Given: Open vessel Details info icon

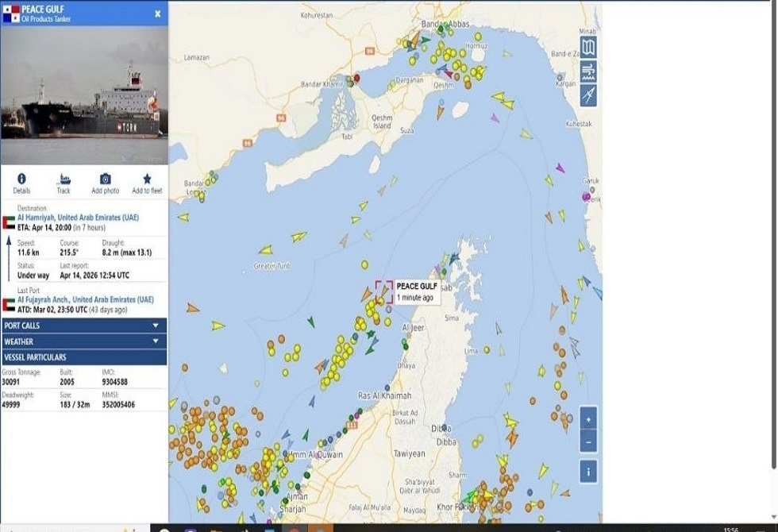Looking at the screenshot, I should coord(21,183).
